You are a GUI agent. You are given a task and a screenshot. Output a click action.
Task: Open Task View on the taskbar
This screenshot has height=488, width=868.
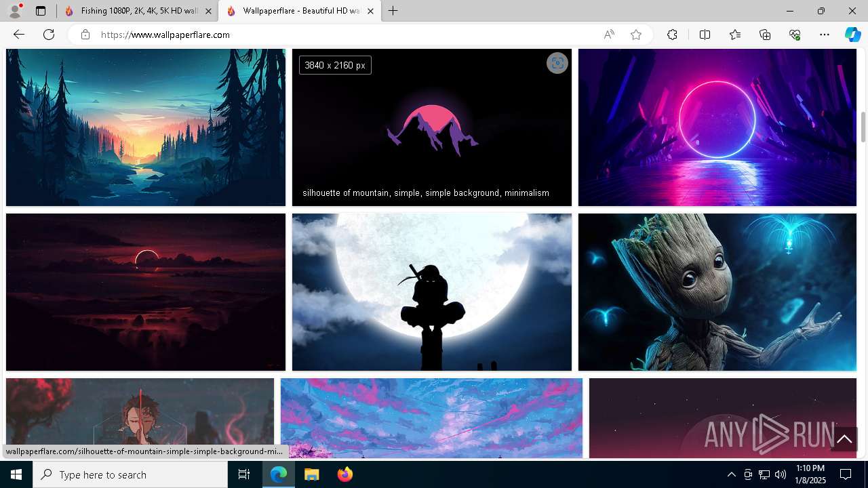(x=244, y=474)
